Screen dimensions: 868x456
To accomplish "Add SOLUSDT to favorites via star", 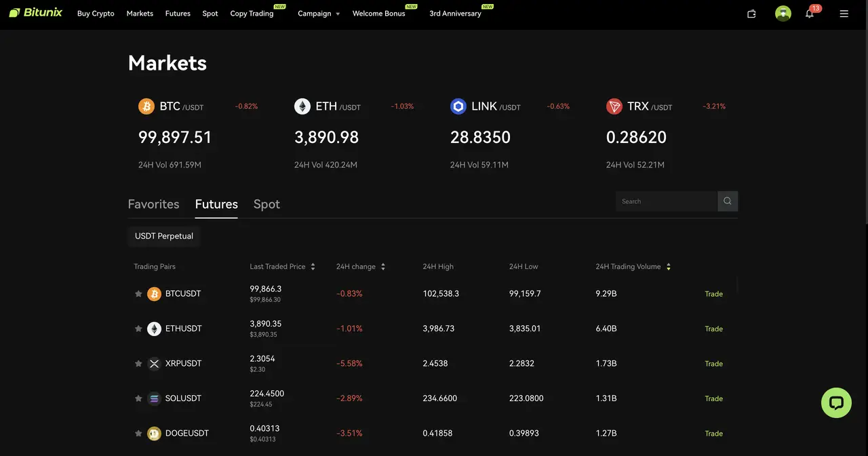I will 138,398.
